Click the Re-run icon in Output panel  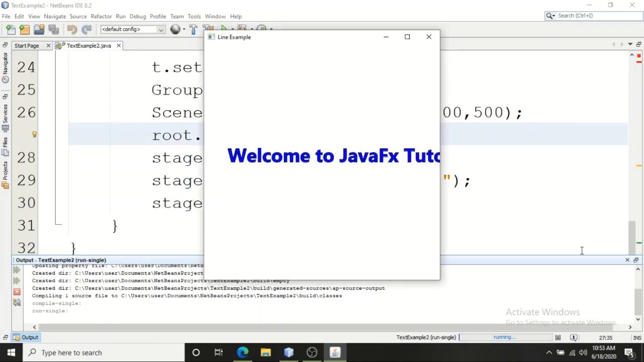pyautogui.click(x=17, y=270)
